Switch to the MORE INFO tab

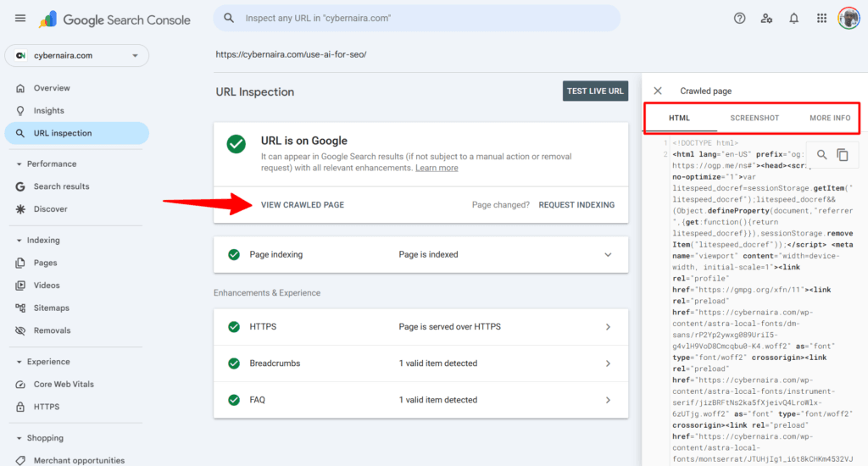tap(830, 118)
